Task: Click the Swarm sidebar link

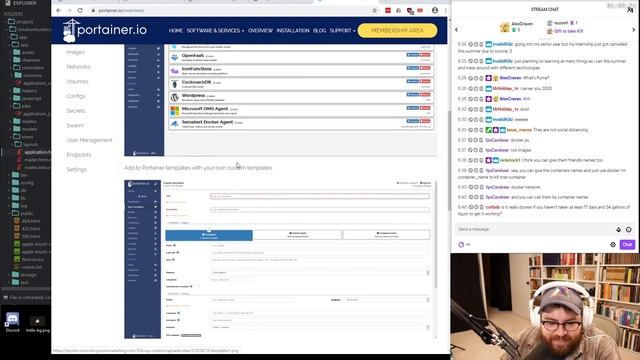Action: tap(75, 126)
